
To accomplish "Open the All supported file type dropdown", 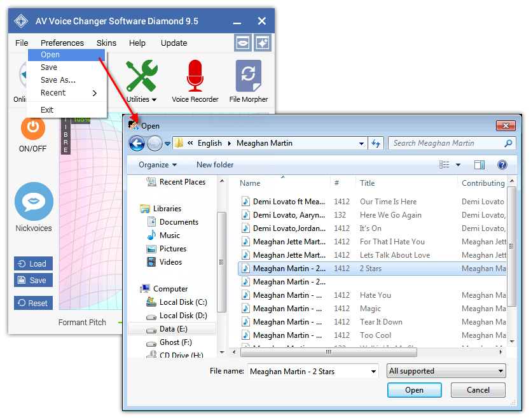I will click(x=446, y=371).
